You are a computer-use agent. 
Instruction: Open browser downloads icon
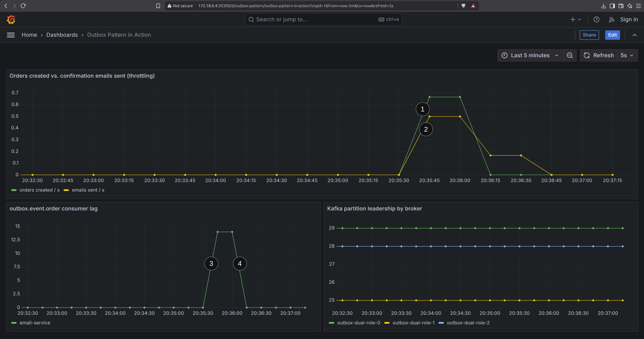tap(603, 6)
